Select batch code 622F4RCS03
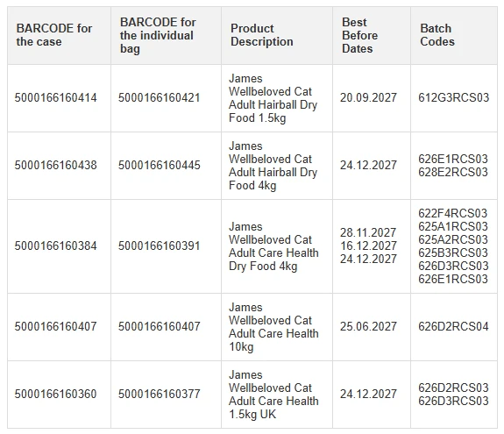The image size is (504, 434). (x=453, y=213)
